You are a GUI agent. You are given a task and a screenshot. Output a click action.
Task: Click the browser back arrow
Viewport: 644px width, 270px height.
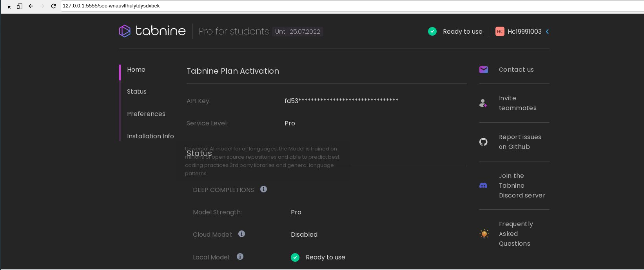click(x=31, y=6)
